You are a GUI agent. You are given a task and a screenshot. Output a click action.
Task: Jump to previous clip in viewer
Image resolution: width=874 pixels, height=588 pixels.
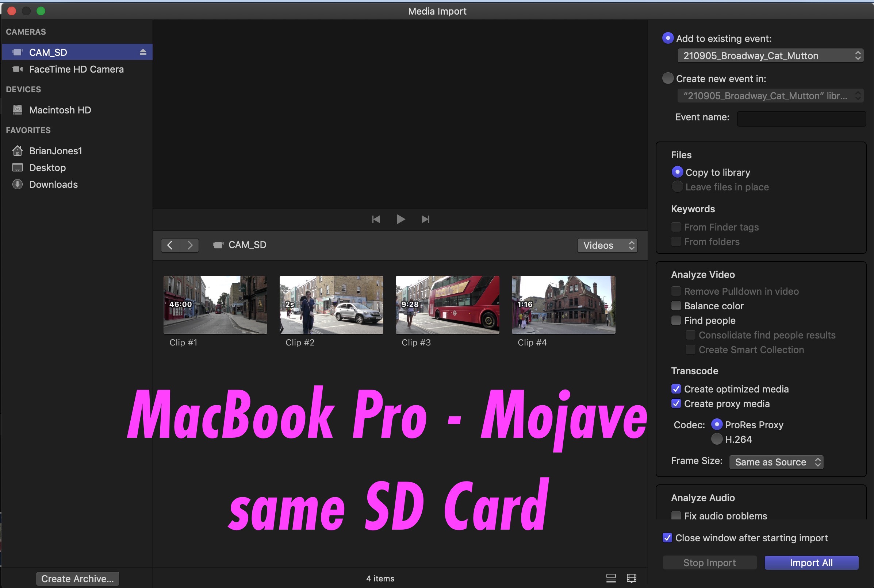pyautogui.click(x=376, y=219)
